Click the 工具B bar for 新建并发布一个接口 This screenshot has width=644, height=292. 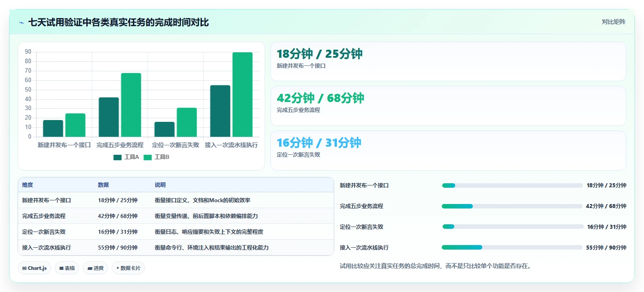coord(75,125)
